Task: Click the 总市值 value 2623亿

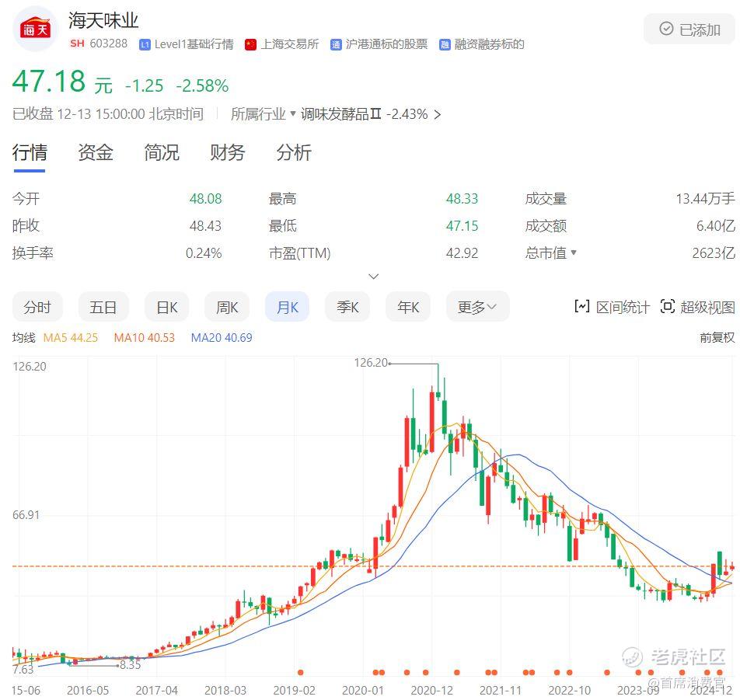Action: click(714, 253)
